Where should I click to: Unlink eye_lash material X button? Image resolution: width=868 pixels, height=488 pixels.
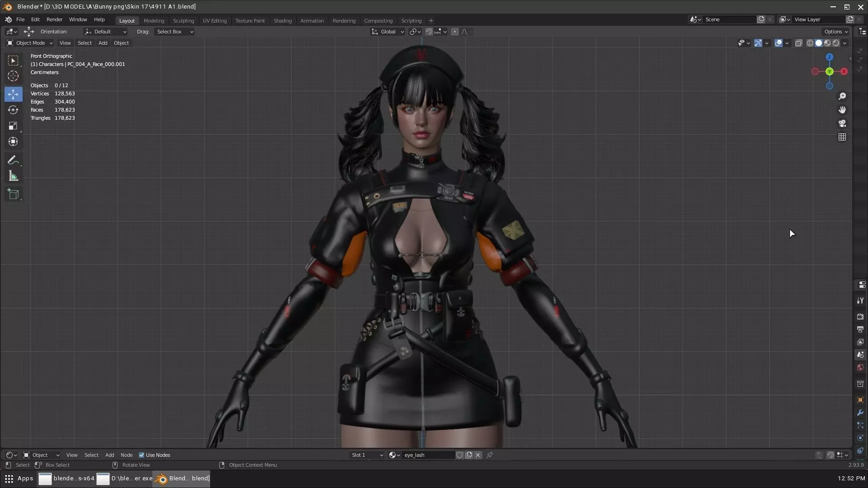(x=478, y=455)
